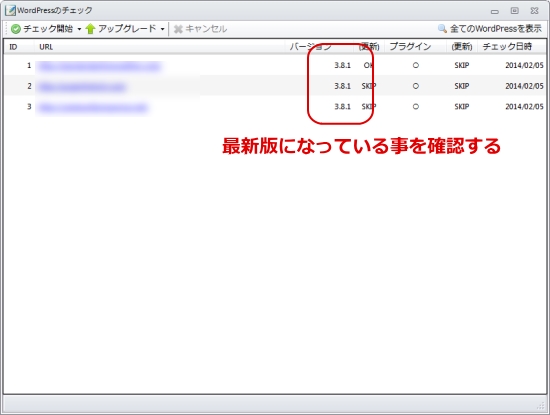The width and height of the screenshot is (550, 415).
Task: Select the ID 1 cell
Action: (29, 66)
